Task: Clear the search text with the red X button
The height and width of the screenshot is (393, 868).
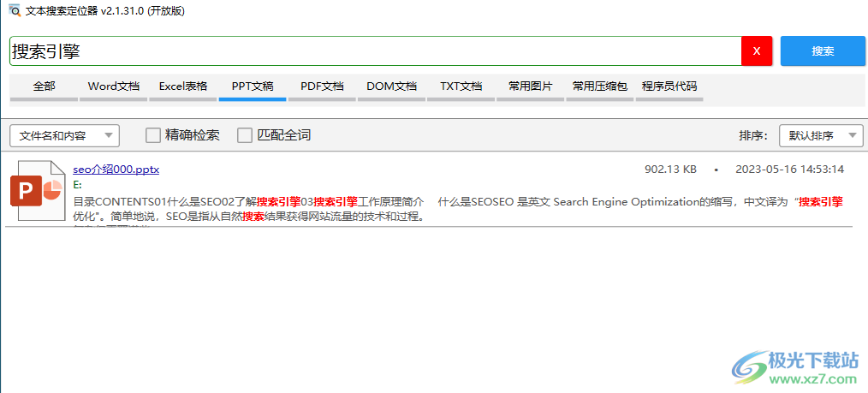Action: tap(757, 51)
